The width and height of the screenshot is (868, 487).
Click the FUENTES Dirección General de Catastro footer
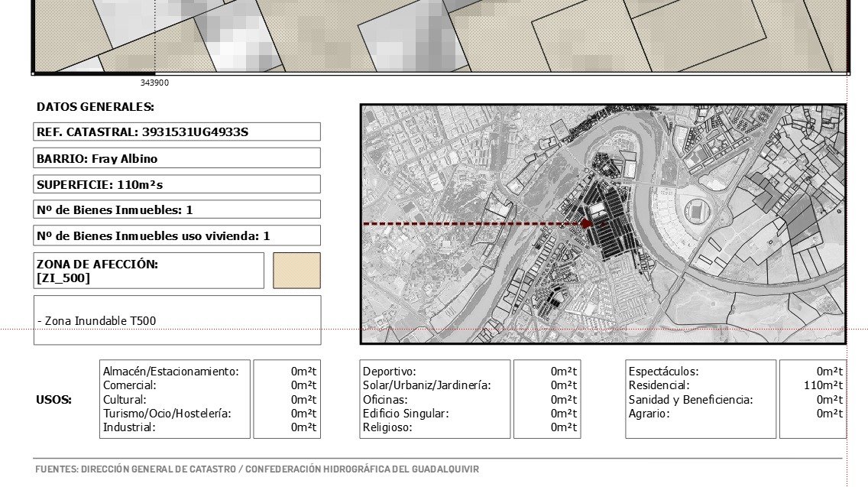coord(257,469)
